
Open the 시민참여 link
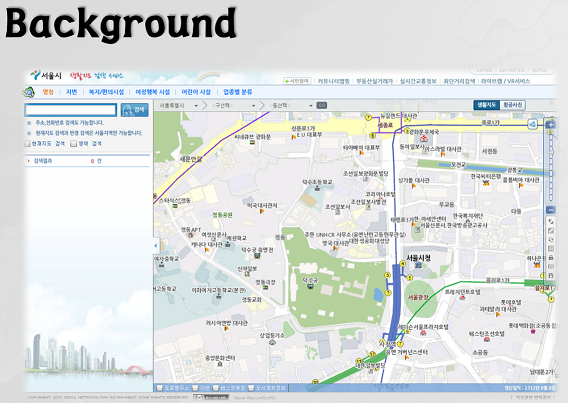(x=297, y=81)
